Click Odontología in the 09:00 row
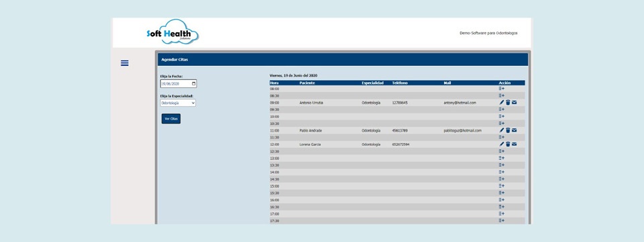The image size is (644, 242). [x=371, y=102]
